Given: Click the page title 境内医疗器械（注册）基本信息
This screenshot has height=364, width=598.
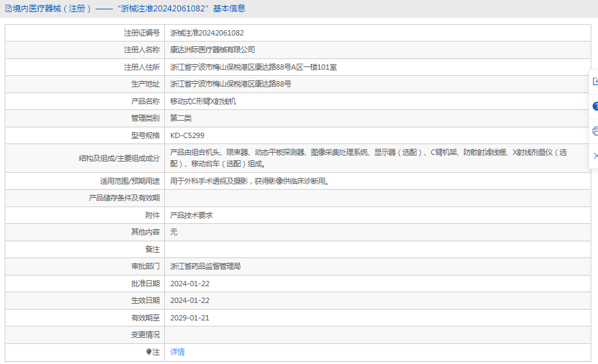Looking at the screenshot, I should (129, 9).
